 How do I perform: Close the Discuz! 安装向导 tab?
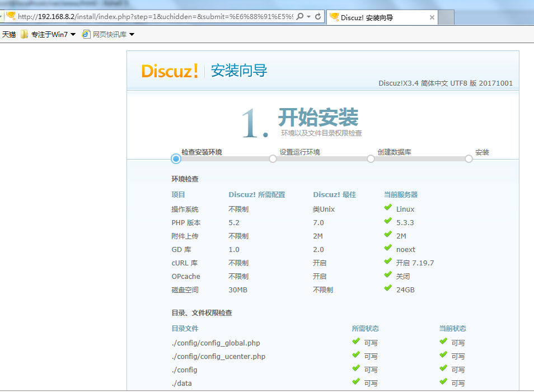[432, 17]
